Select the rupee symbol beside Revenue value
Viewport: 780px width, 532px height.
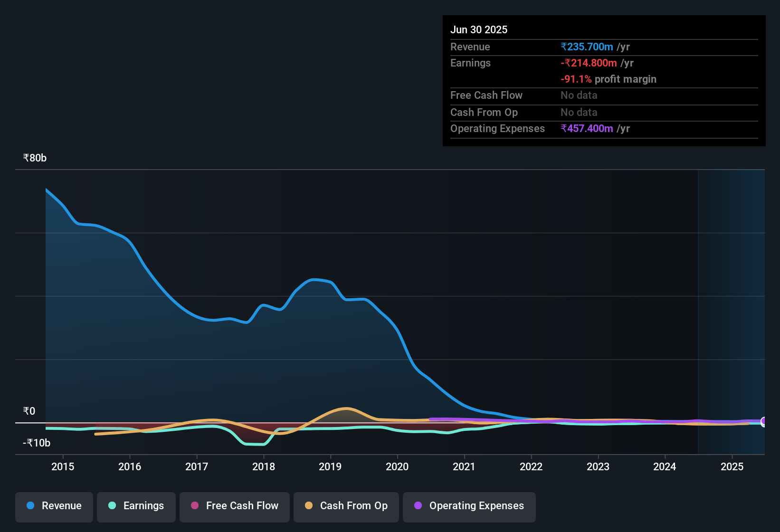pyautogui.click(x=564, y=47)
